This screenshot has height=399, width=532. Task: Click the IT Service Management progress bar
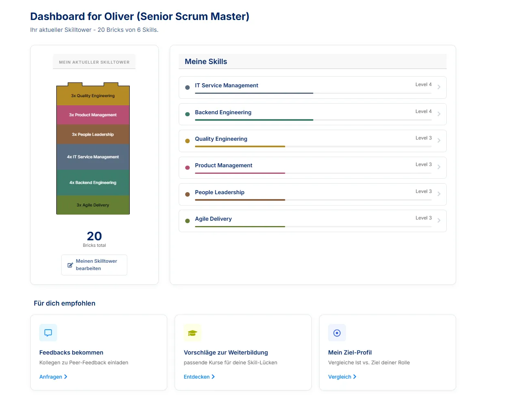[313, 93]
